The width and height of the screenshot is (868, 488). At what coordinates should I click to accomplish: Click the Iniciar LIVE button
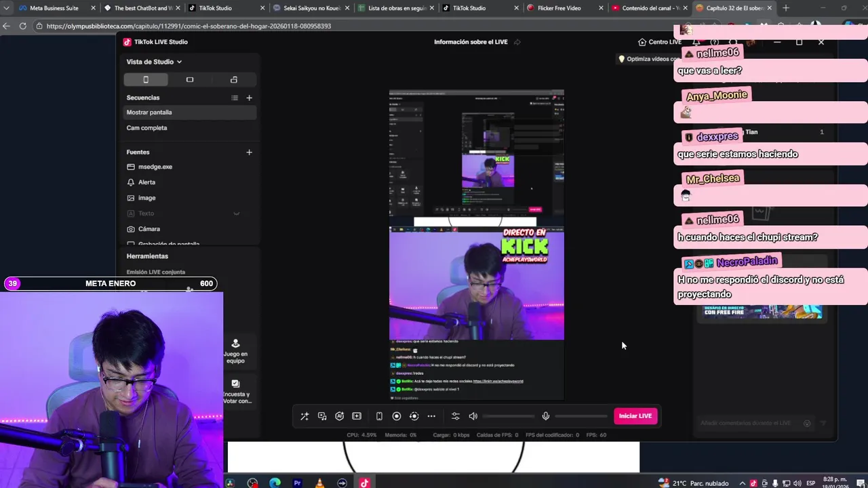click(x=635, y=416)
